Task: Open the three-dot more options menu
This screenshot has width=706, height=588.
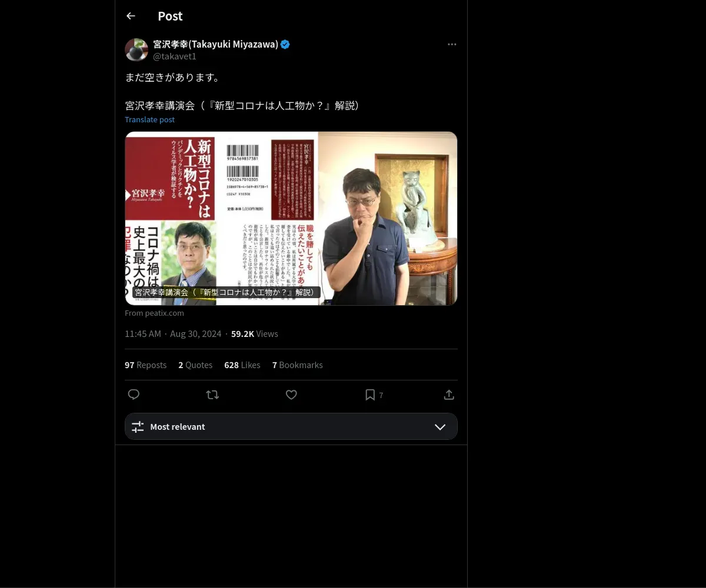Action: [x=452, y=44]
